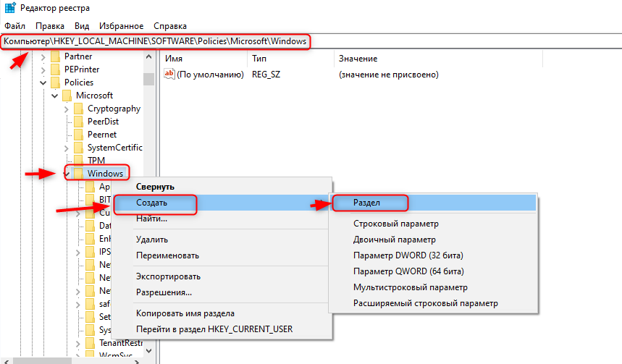The image size is (622, 364).
Task: Click the Windows key folder icon
Action: [x=78, y=174]
